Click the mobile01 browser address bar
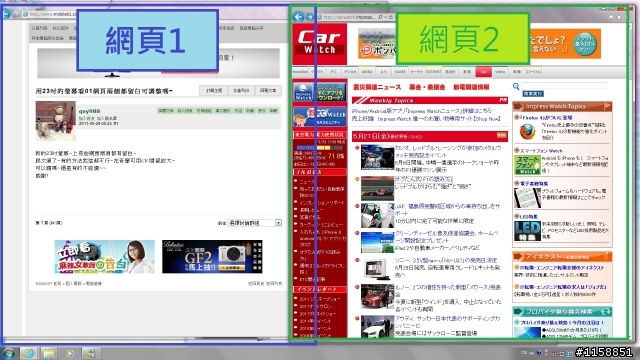This screenshot has width=640, height=360. tap(50, 14)
